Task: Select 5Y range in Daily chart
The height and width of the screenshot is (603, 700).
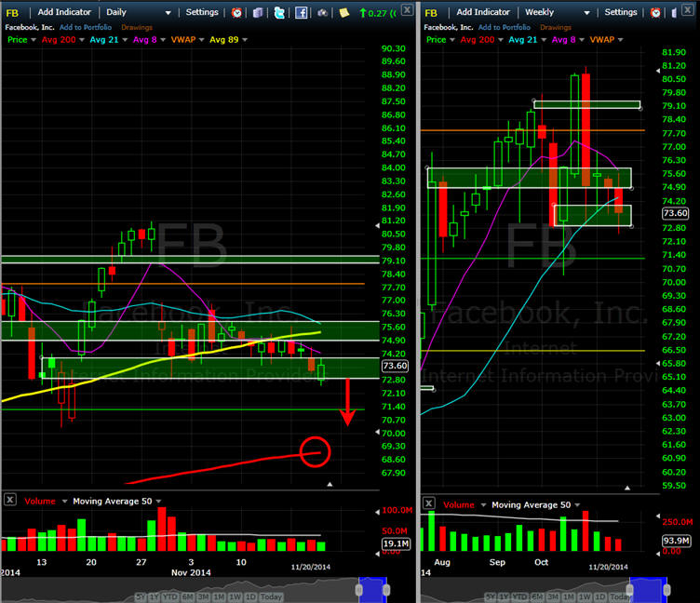Action: pos(141,596)
